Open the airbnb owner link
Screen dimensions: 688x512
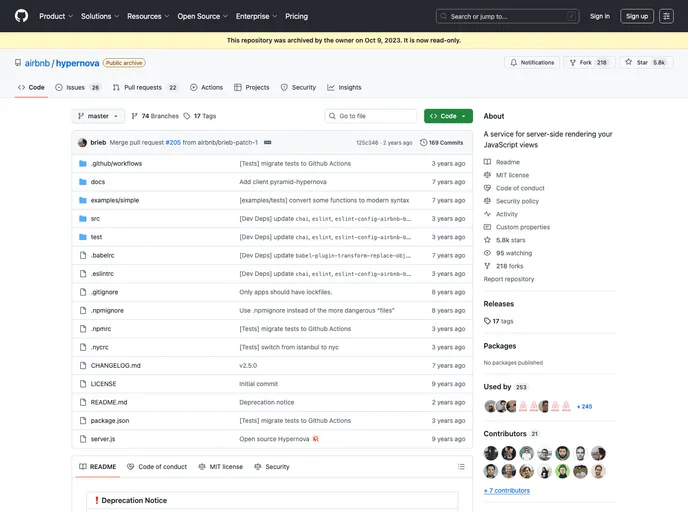pyautogui.click(x=37, y=63)
